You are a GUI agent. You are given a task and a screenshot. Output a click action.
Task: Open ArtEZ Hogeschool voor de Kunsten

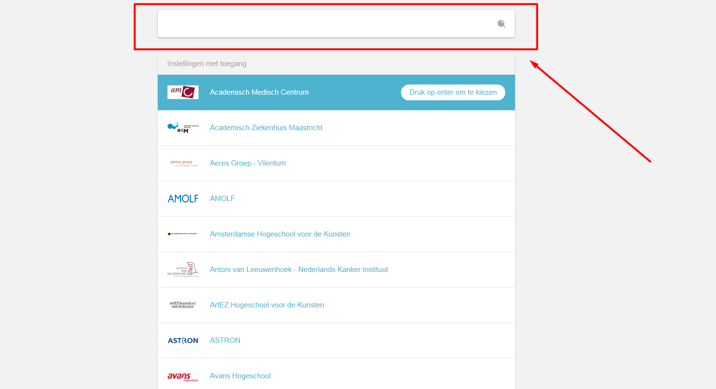point(267,305)
